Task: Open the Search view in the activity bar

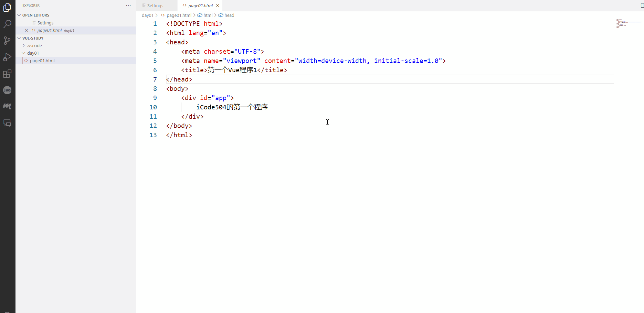Action: click(x=7, y=23)
